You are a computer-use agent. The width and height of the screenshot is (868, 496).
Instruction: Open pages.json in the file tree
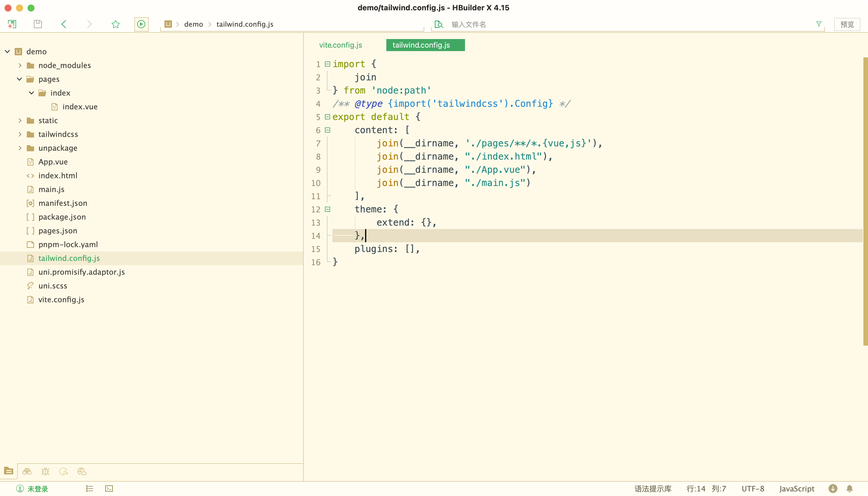[x=58, y=230]
